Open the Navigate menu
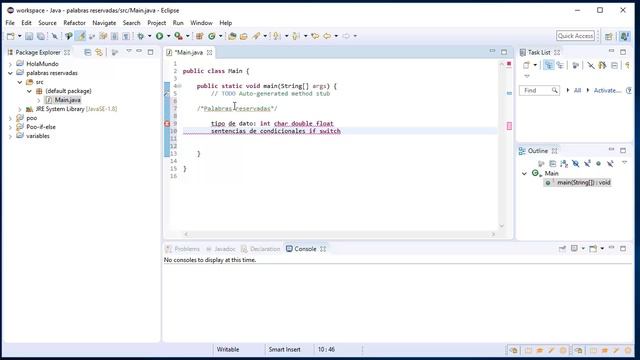Image resolution: width=640 pixels, height=360 pixels. tap(104, 23)
